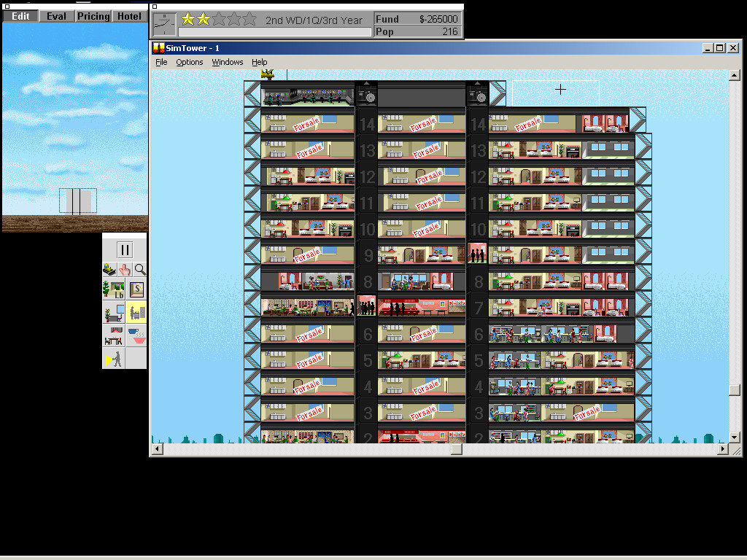Open the status bar window's system menu box
This screenshot has height=560, width=747.
coord(155,7)
